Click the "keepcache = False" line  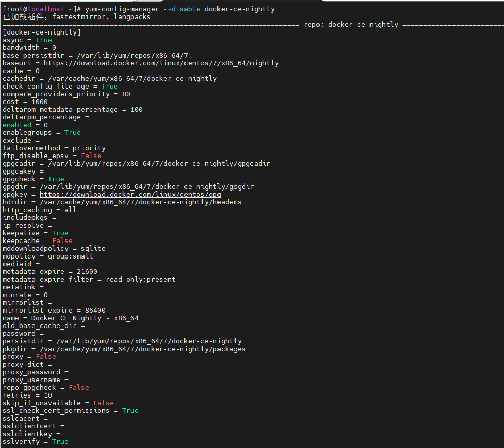point(38,241)
